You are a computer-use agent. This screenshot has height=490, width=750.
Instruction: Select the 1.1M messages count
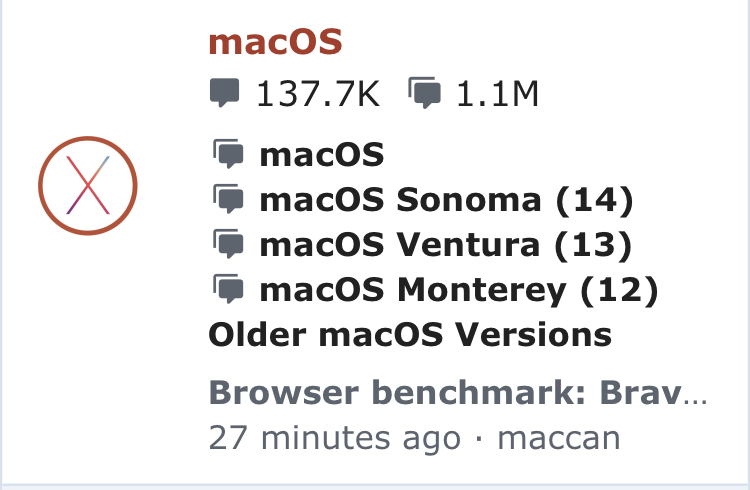tap(497, 94)
